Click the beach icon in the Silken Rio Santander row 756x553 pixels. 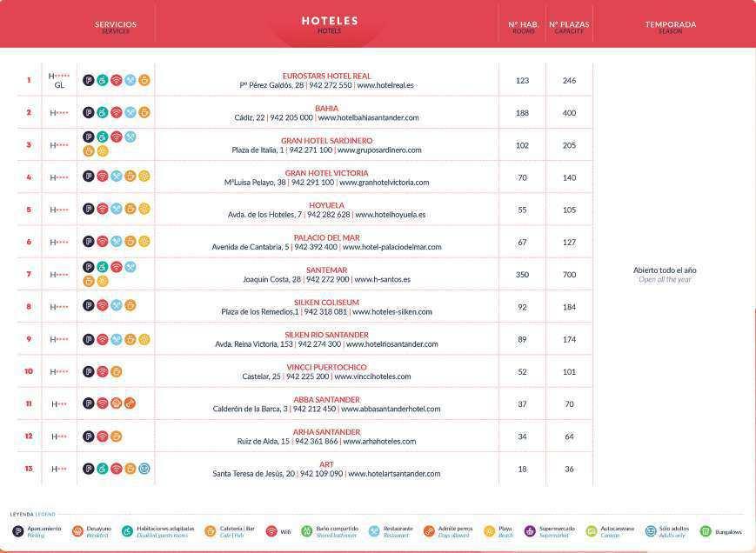[144, 340]
